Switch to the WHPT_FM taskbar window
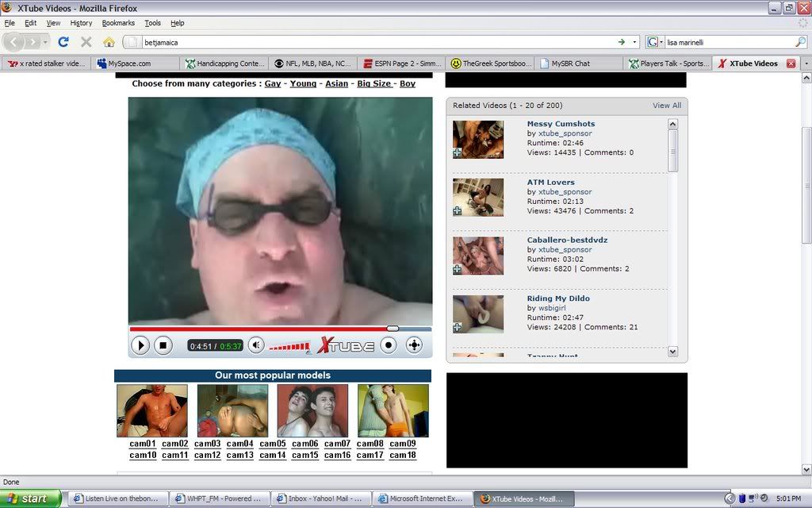This screenshot has height=508, width=812. pyautogui.click(x=220, y=498)
